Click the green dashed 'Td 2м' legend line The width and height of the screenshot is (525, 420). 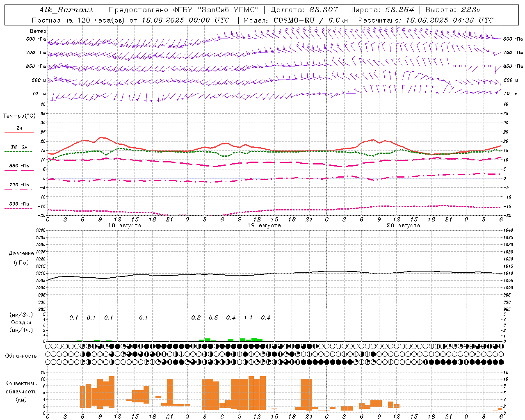tap(18, 152)
